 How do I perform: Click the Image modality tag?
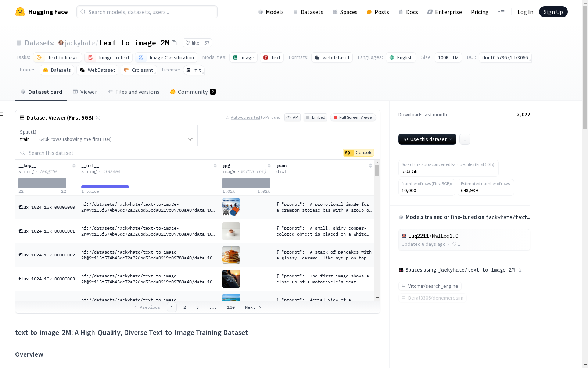click(244, 57)
